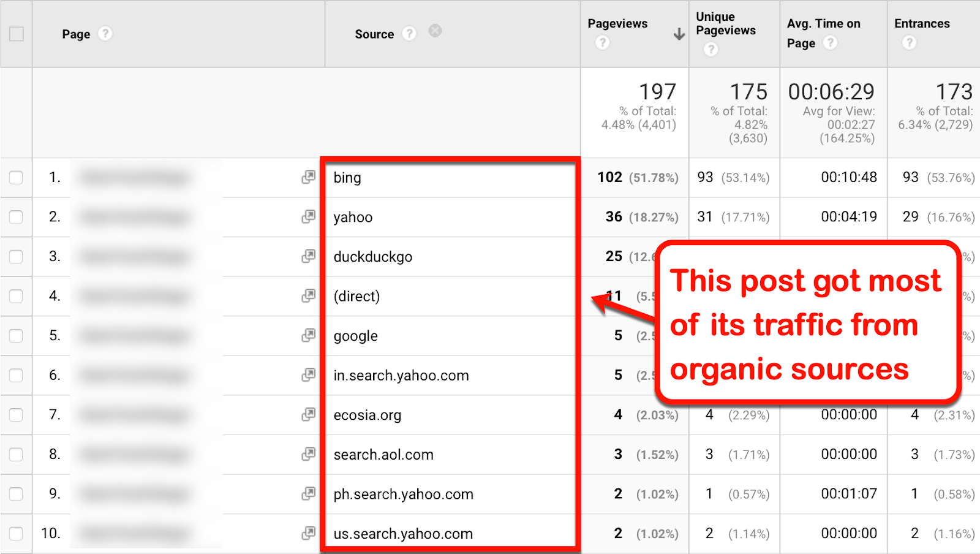Open page link icon in the yahoo row
Image resolution: width=980 pixels, height=554 pixels.
pyautogui.click(x=309, y=216)
